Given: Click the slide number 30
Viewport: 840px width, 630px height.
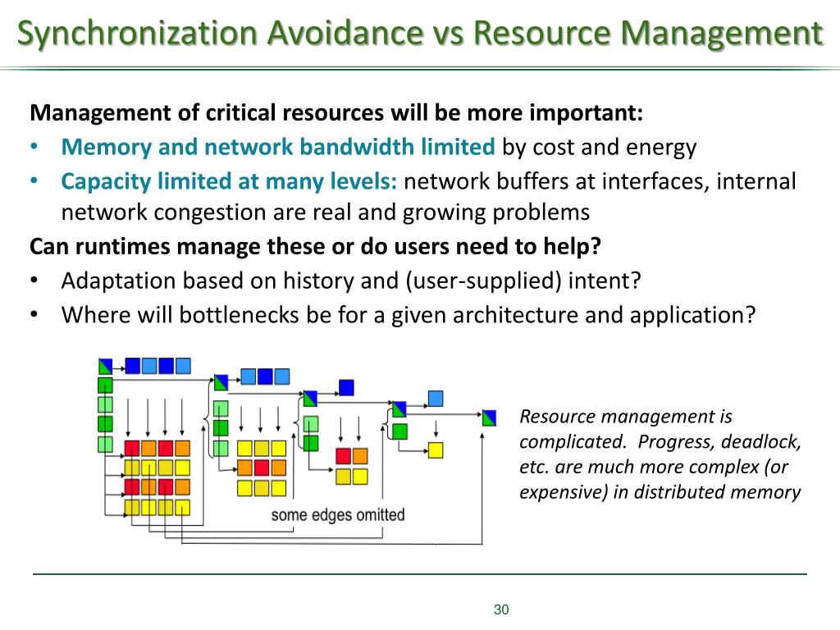Looking at the screenshot, I should 501,609.
